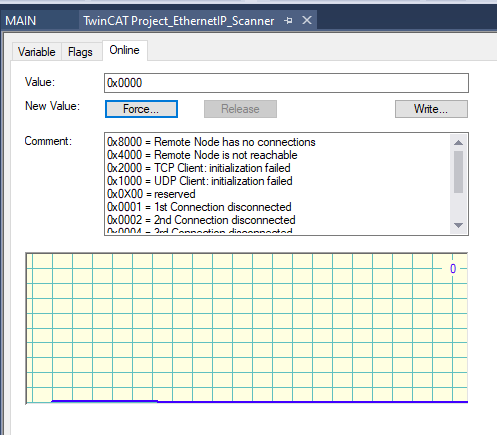The height and width of the screenshot is (435, 497).
Task: Click the comment line '0x8000 = Remote Node has no connections'
Action: 211,142
